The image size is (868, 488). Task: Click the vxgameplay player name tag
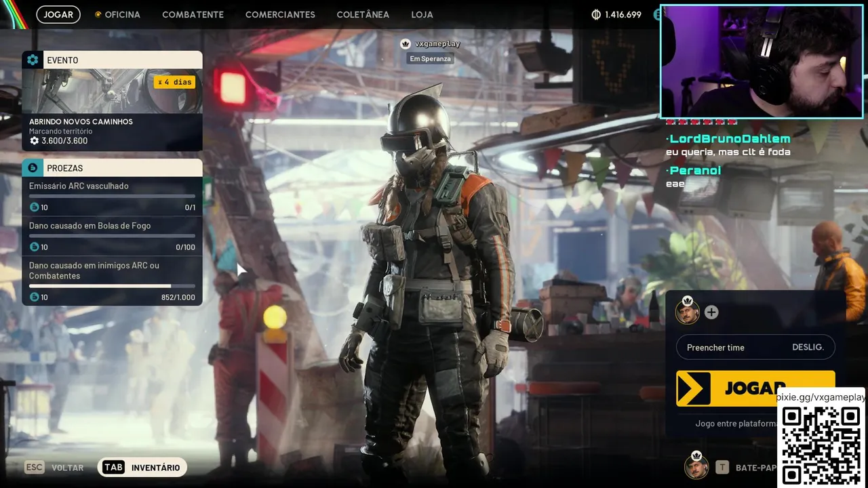pos(437,43)
